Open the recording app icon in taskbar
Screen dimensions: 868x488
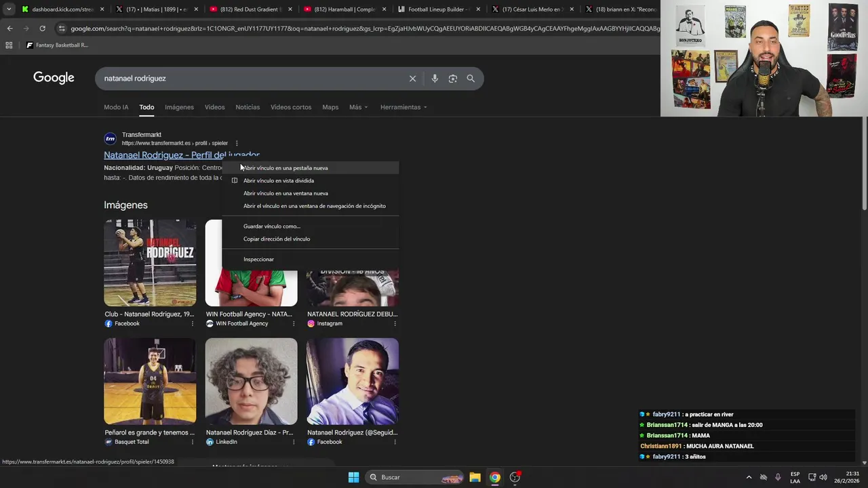[x=515, y=477]
